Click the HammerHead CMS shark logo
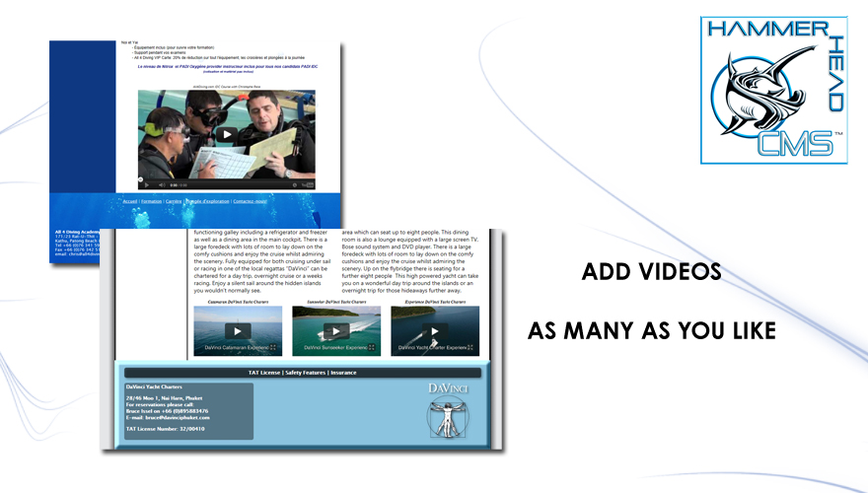The height and width of the screenshot is (493, 868). (x=772, y=90)
